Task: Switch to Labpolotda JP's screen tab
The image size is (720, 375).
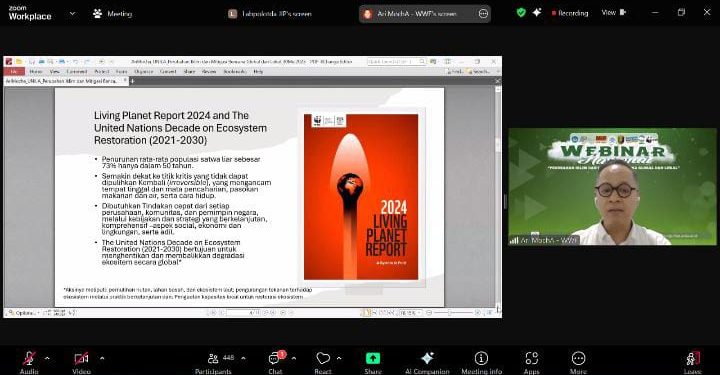Action: click(x=270, y=14)
